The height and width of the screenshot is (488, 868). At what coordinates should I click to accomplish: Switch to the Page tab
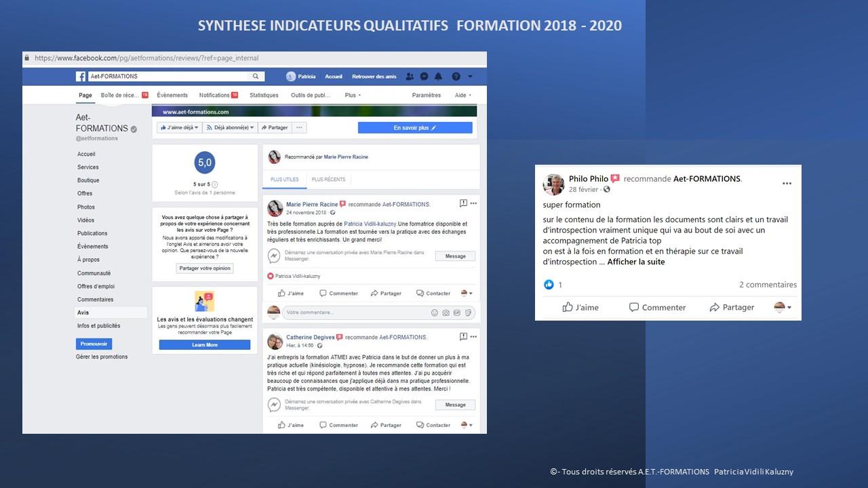click(x=85, y=96)
